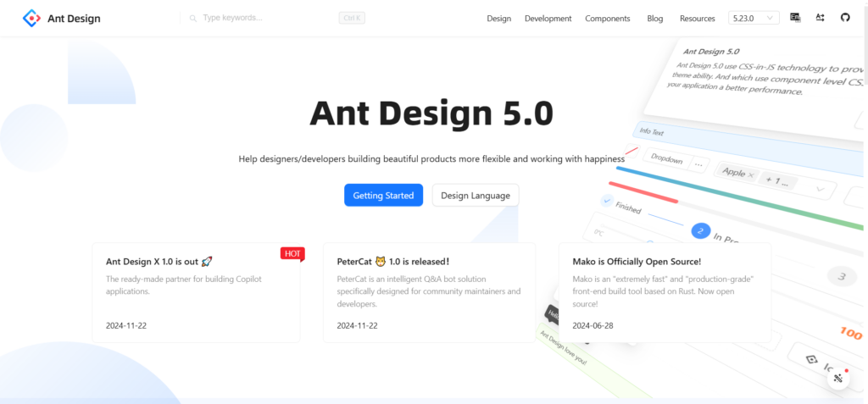Click the search magnifier icon
Viewport: 868px width, 404px height.
pyautogui.click(x=193, y=19)
